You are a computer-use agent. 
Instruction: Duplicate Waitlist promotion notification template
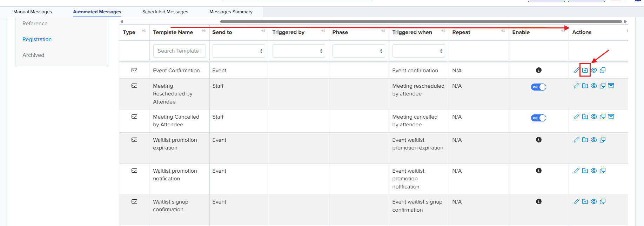pyautogui.click(x=603, y=171)
